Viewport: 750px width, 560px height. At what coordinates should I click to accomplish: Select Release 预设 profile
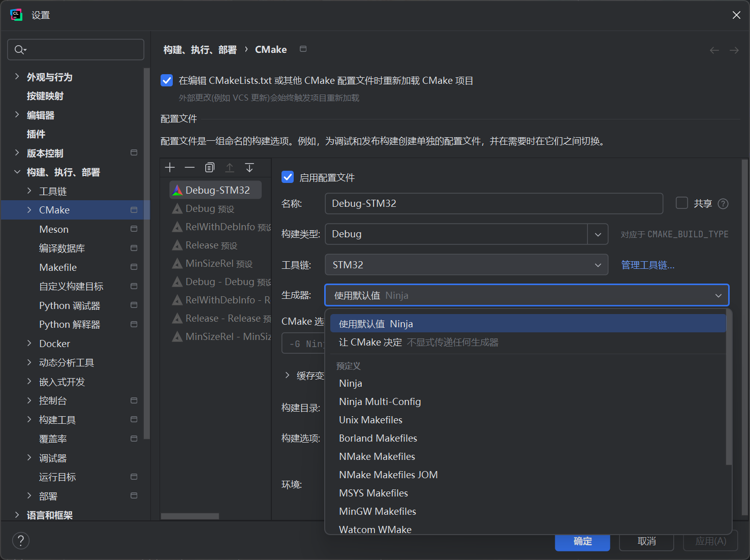(211, 245)
